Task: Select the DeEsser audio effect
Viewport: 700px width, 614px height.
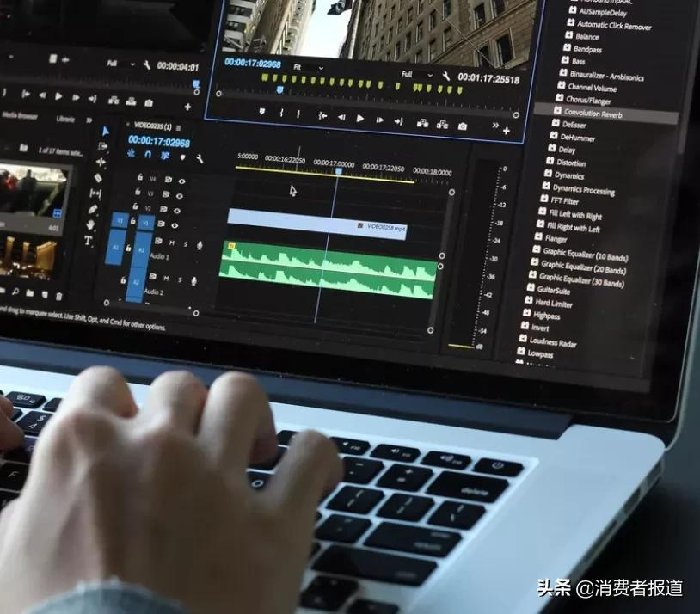Action: coord(574,125)
